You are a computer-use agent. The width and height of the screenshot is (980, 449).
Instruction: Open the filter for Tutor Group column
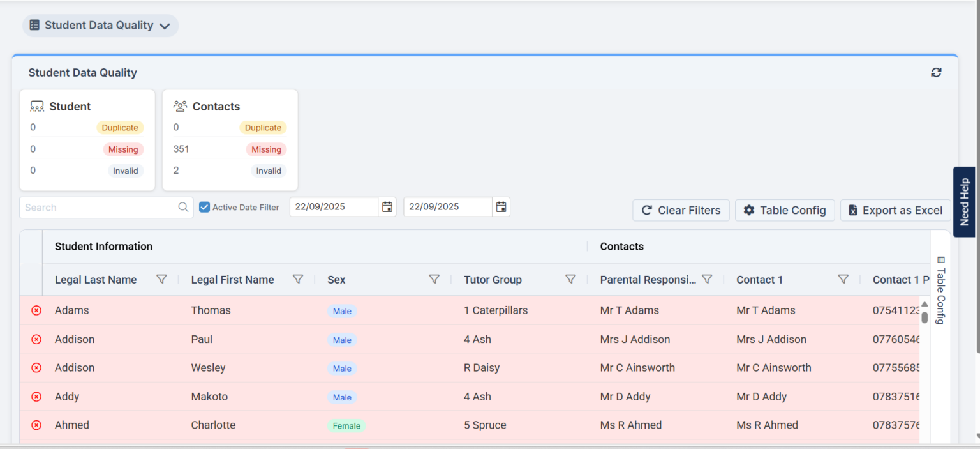pyautogui.click(x=570, y=279)
